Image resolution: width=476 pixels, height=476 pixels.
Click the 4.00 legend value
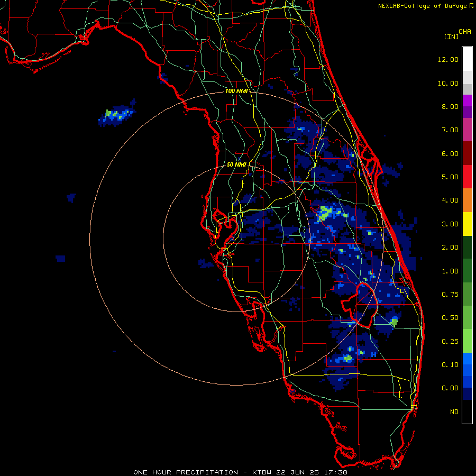[450, 200]
